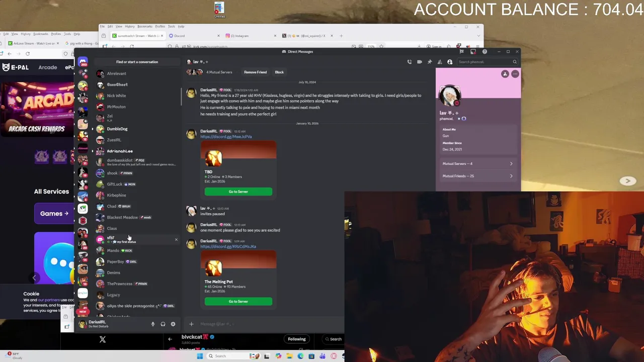The image size is (644, 362).
Task: Click the round arrow on the right edge
Action: 627,181
